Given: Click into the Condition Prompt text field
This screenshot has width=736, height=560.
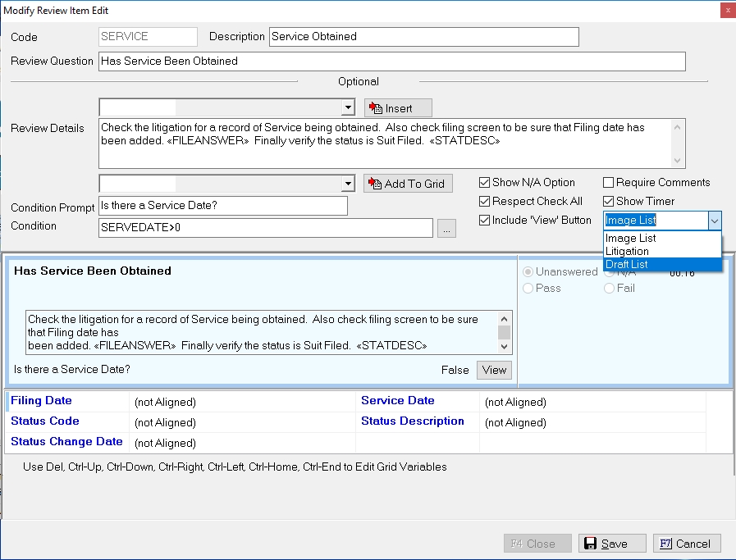Looking at the screenshot, I should click(222, 206).
